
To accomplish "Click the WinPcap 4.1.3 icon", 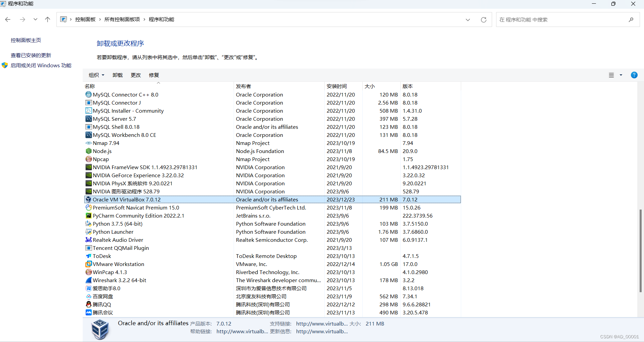I will [x=88, y=272].
